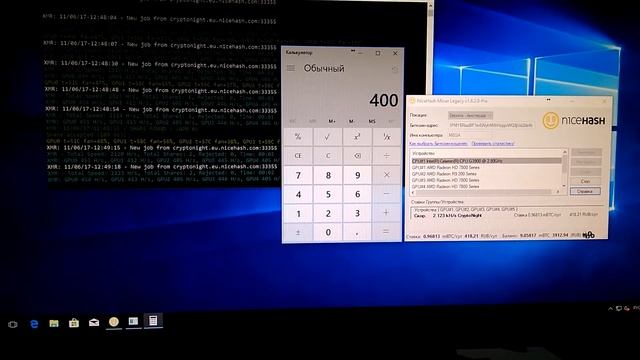This screenshot has width=640, height=360.
Task: Click digit 1 on the calculator
Action: click(298, 213)
